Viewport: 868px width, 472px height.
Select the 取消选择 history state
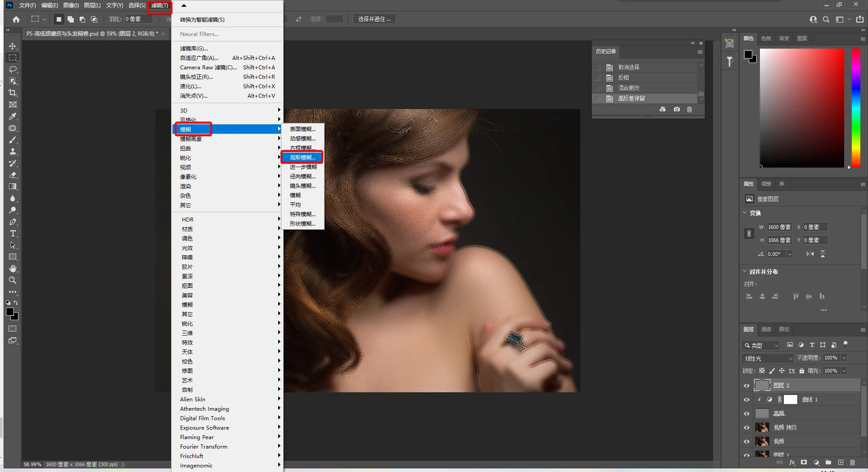pos(628,67)
